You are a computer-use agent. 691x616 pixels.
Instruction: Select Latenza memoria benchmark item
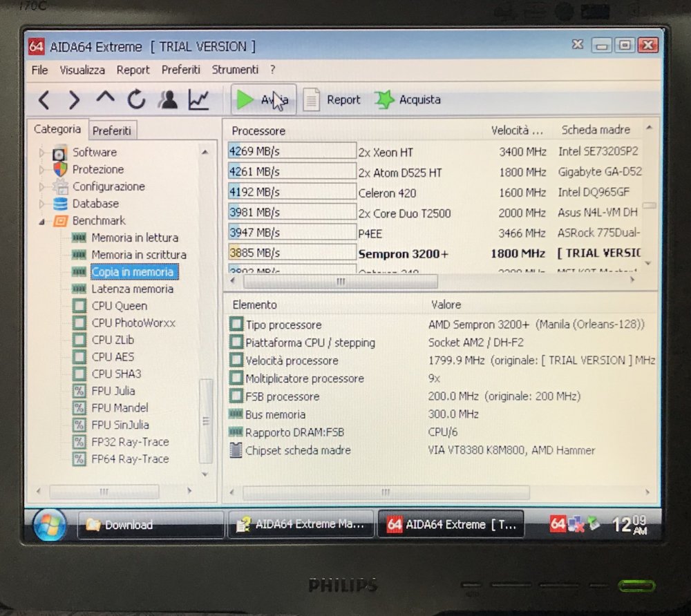point(132,289)
